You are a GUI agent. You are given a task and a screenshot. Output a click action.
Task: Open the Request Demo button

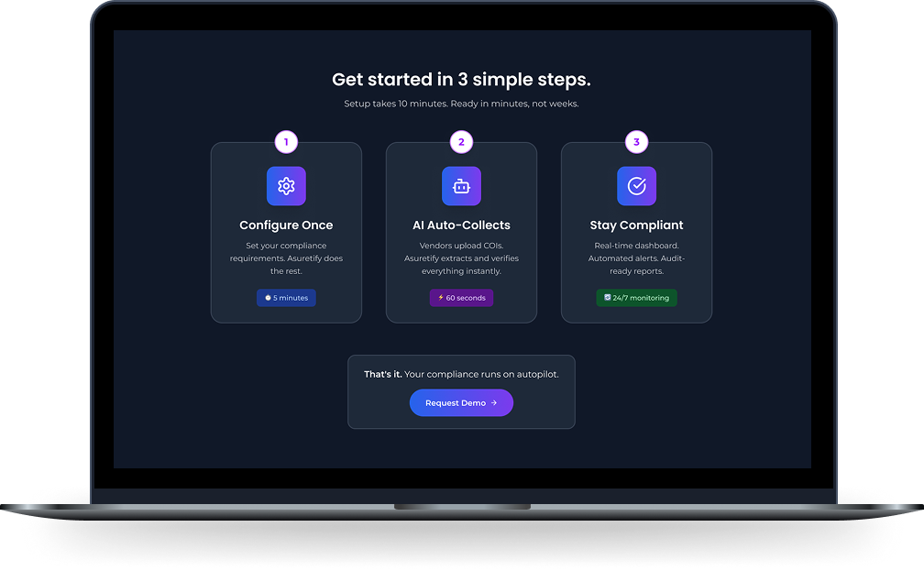461,403
